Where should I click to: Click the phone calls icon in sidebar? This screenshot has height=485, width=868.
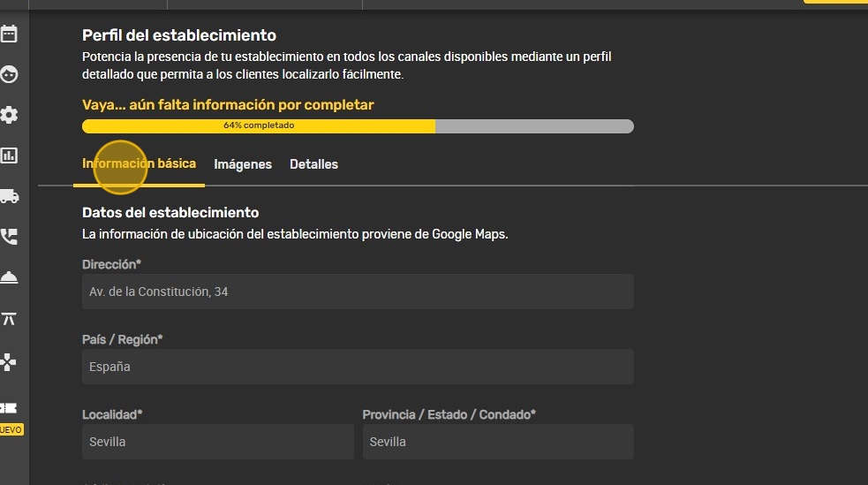pos(9,237)
